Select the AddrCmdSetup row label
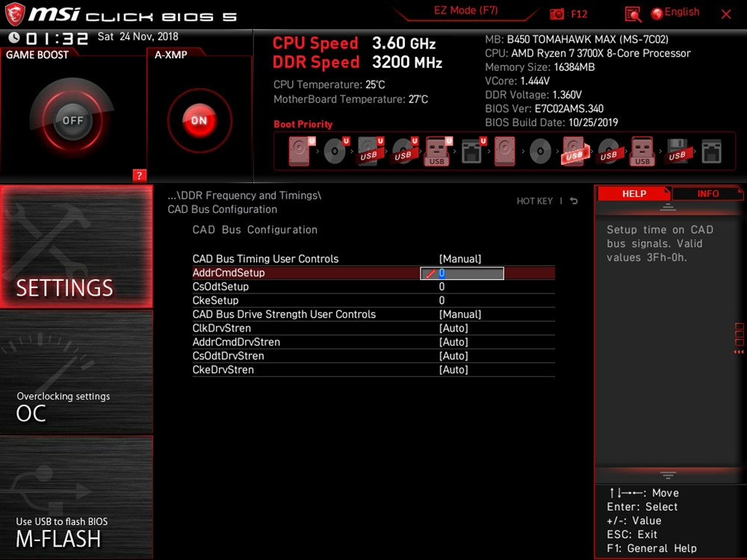 229,273
